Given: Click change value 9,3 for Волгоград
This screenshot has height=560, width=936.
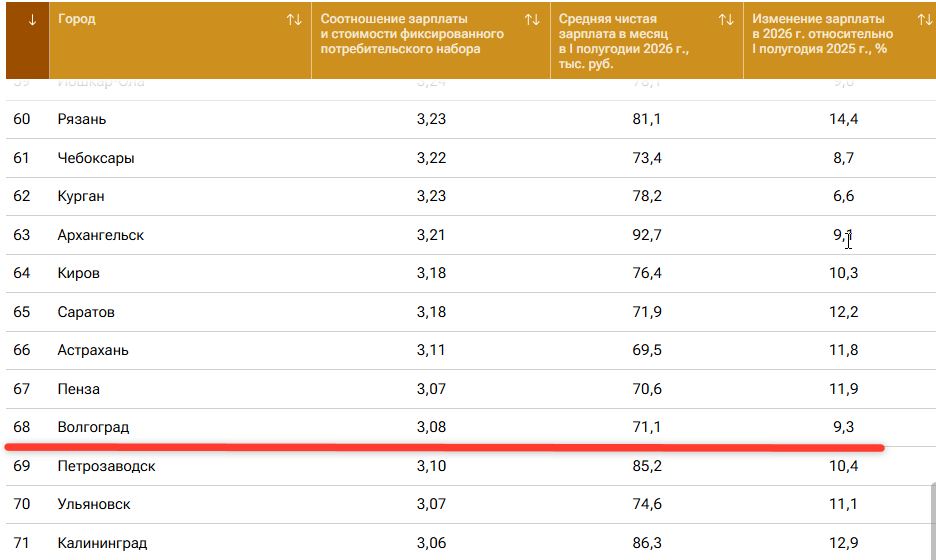Looking at the screenshot, I should tap(843, 427).
